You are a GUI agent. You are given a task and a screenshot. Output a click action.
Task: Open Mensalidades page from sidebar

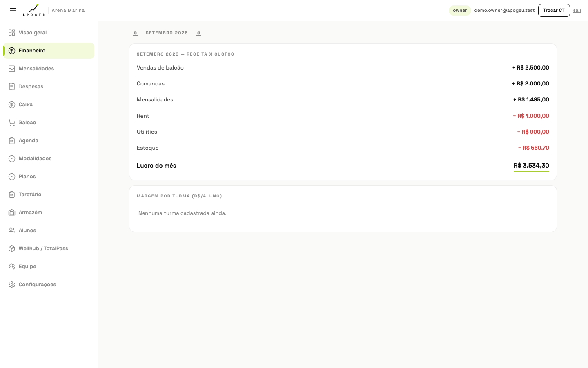(49, 69)
